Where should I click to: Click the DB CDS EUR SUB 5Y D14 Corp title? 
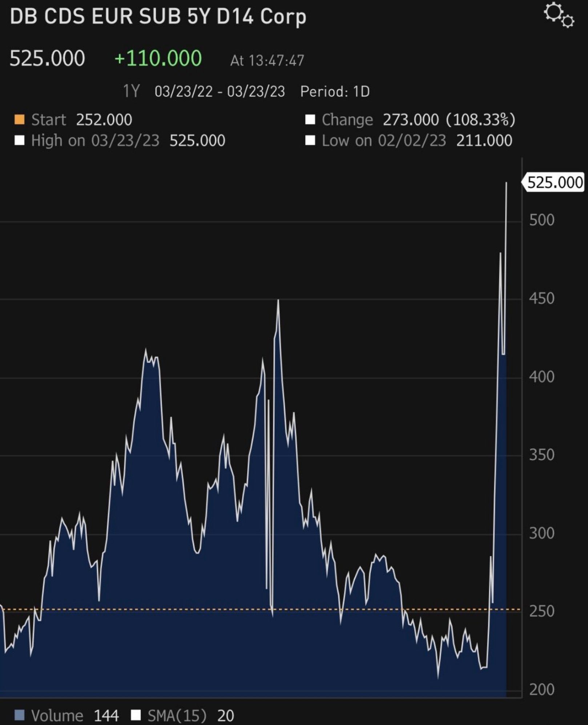[x=158, y=17]
